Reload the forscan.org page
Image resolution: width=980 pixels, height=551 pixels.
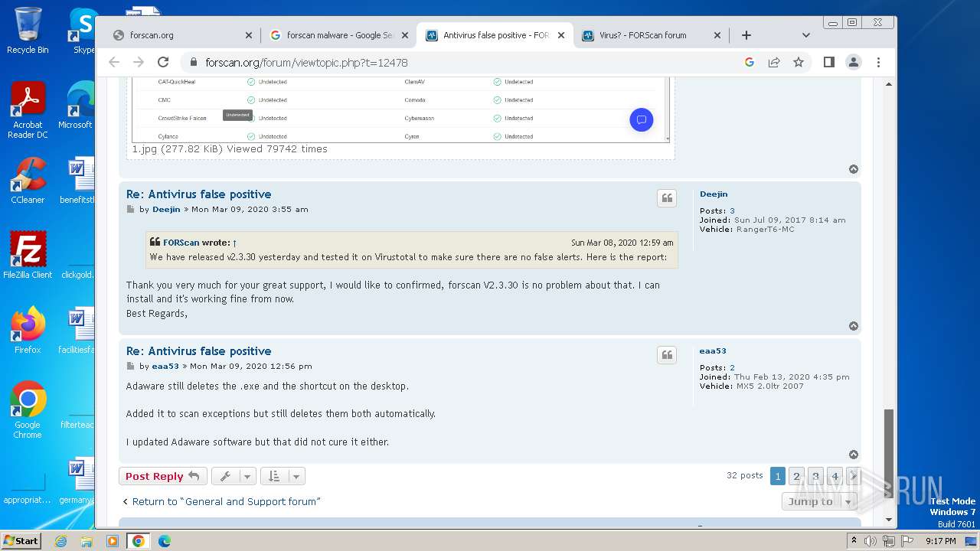click(x=163, y=62)
